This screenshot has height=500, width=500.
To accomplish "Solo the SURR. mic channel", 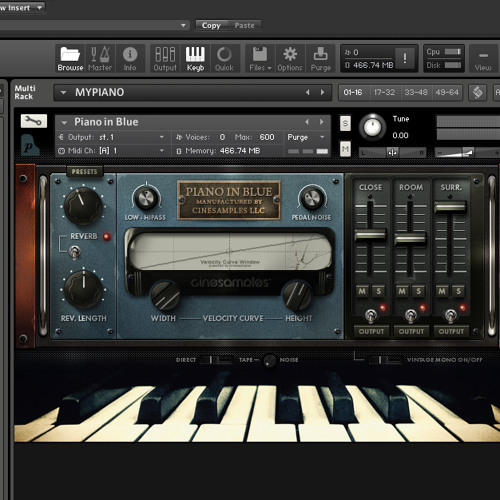I will click(x=458, y=291).
